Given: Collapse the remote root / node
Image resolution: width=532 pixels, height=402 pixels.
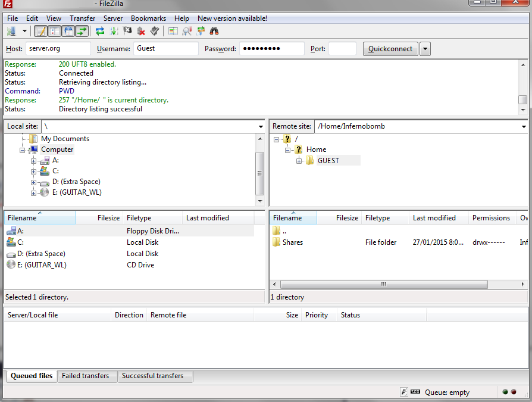Looking at the screenshot, I should point(277,139).
